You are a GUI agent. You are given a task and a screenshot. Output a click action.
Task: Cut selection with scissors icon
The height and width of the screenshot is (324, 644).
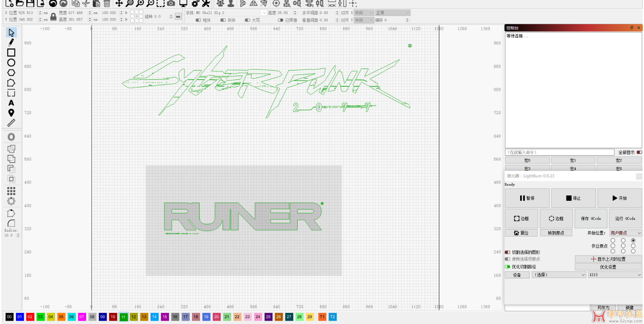tap(86, 3)
